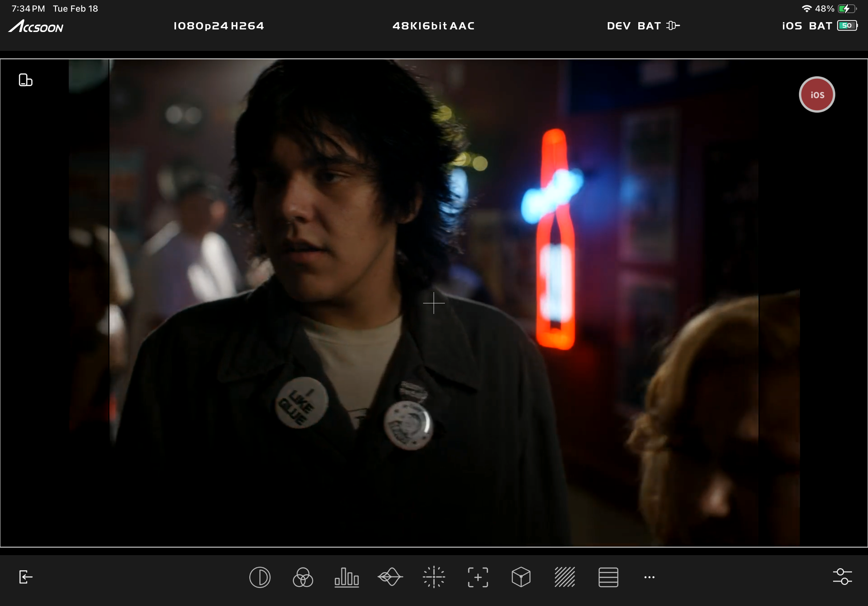868x606 pixels.
Task: Start iOS recording with red button
Action: (817, 94)
